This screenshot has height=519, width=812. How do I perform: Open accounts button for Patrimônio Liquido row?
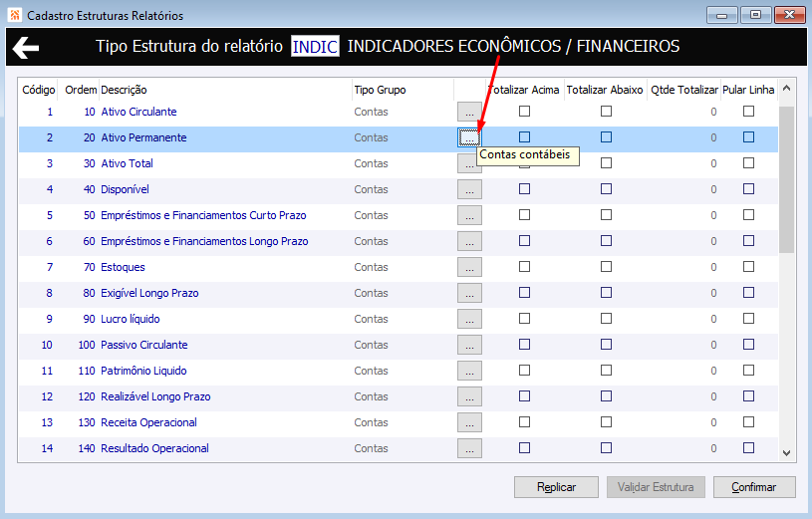pyautogui.click(x=469, y=371)
